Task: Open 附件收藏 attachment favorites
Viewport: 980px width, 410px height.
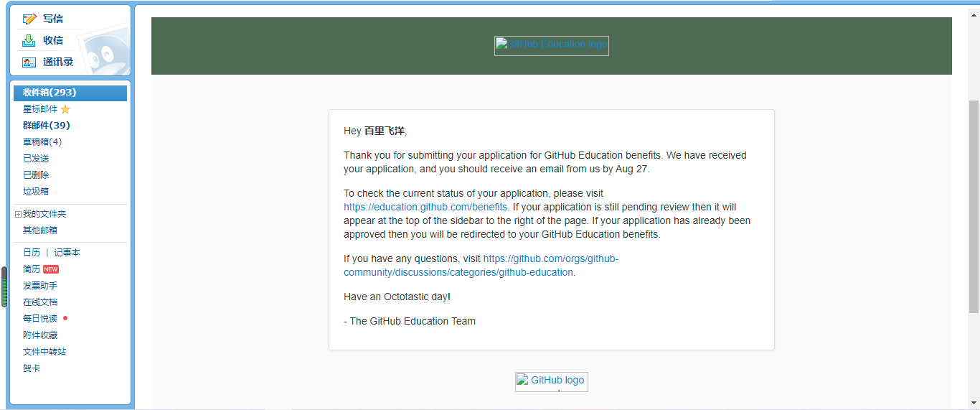Action: tap(40, 335)
